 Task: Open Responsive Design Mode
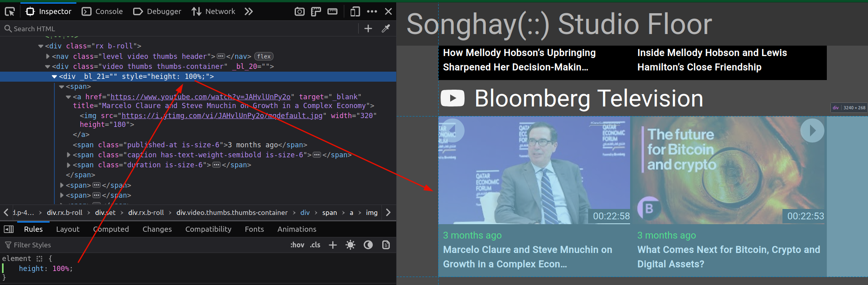click(355, 12)
